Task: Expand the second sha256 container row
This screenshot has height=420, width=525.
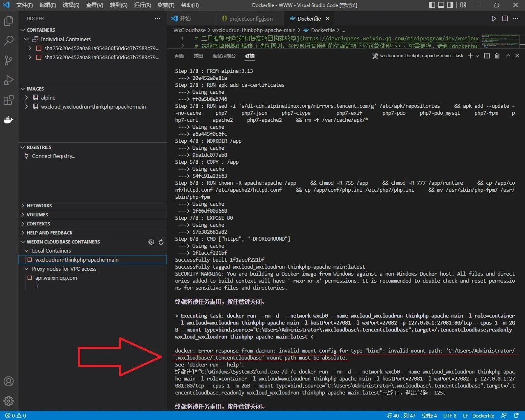Action: click(30, 57)
